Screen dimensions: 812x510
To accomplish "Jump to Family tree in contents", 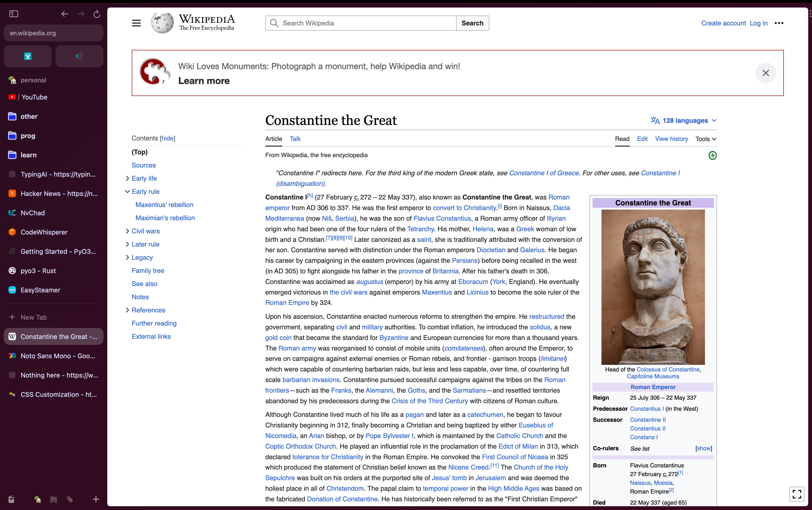I will pyautogui.click(x=148, y=271).
